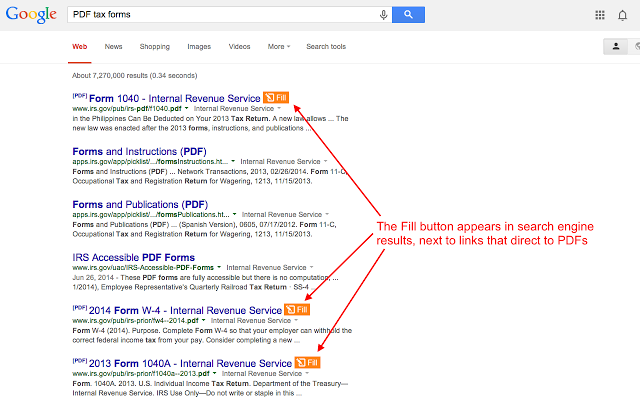The width and height of the screenshot is (640, 400).
Task: Click the Fill button beside 2013 Form 1040A
Action: click(307, 363)
